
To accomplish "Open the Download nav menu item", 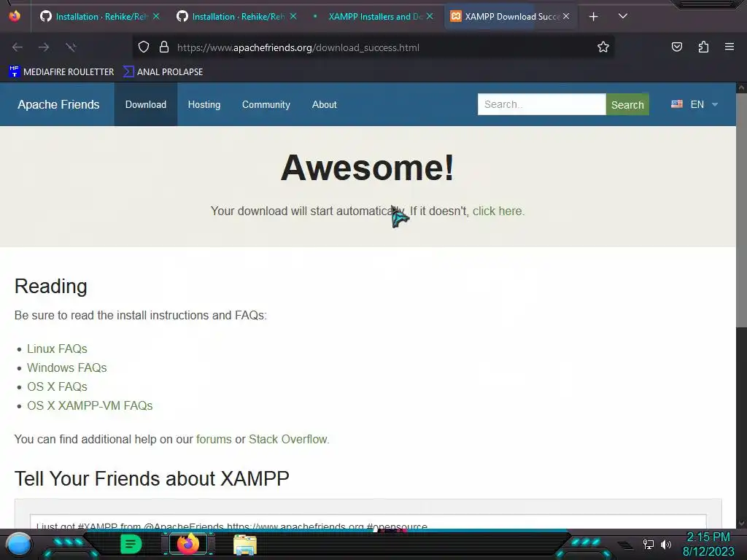I will tap(146, 104).
